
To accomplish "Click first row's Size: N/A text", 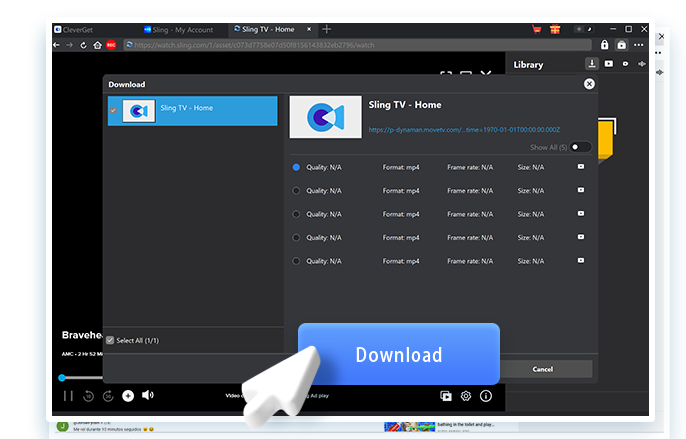I will click(531, 167).
